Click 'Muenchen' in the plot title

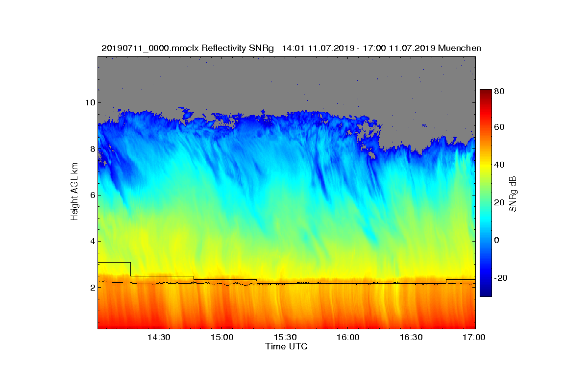click(460, 48)
